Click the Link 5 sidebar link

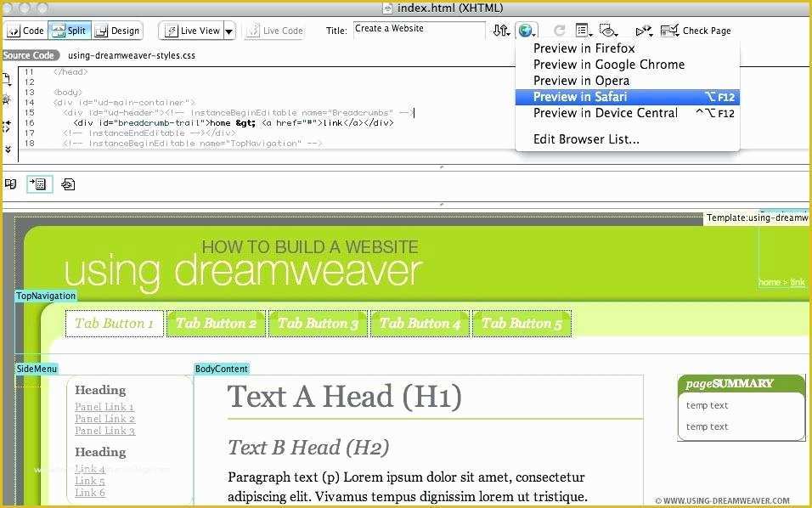coord(89,481)
